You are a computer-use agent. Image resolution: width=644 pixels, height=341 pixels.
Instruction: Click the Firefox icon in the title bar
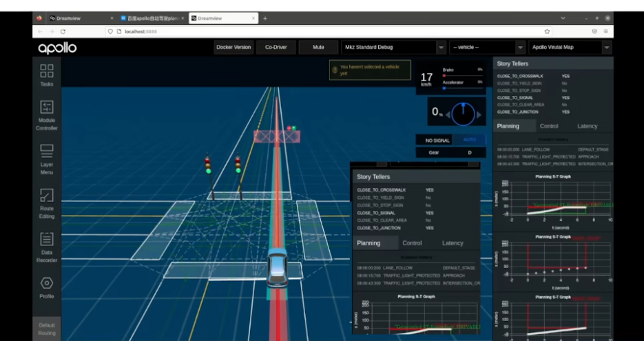click(39, 18)
